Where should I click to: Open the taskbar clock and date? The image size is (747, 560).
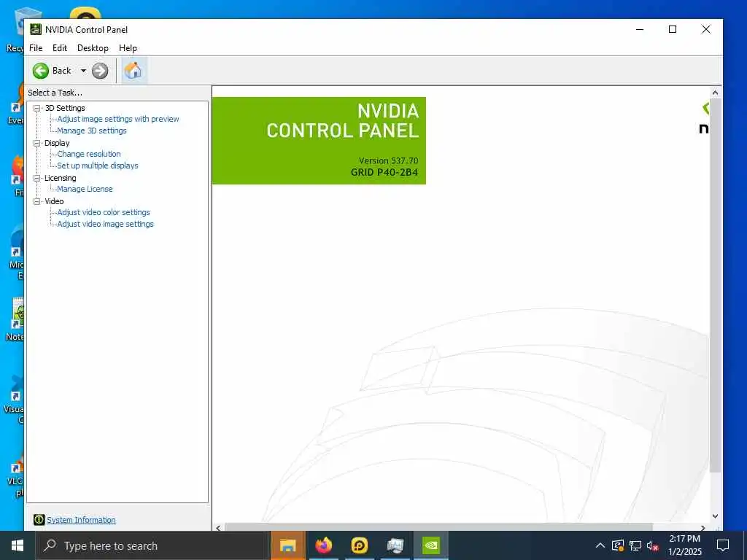pyautogui.click(x=684, y=545)
